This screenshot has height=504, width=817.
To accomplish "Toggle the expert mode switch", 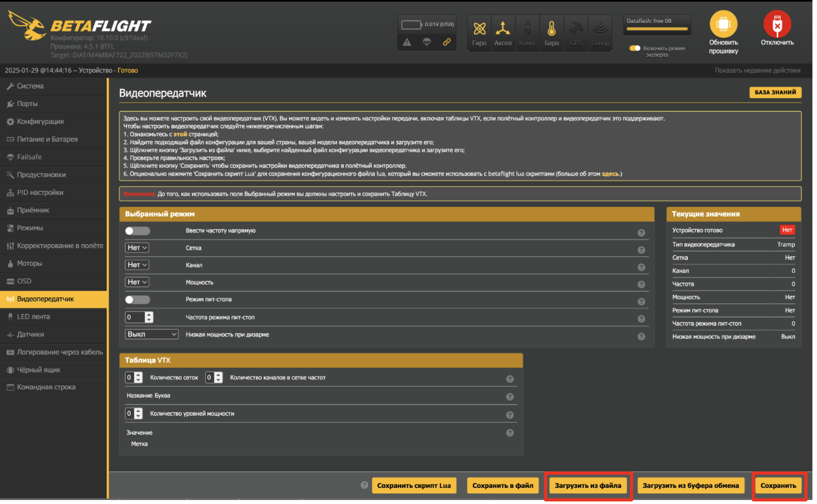I will pyautogui.click(x=635, y=48).
